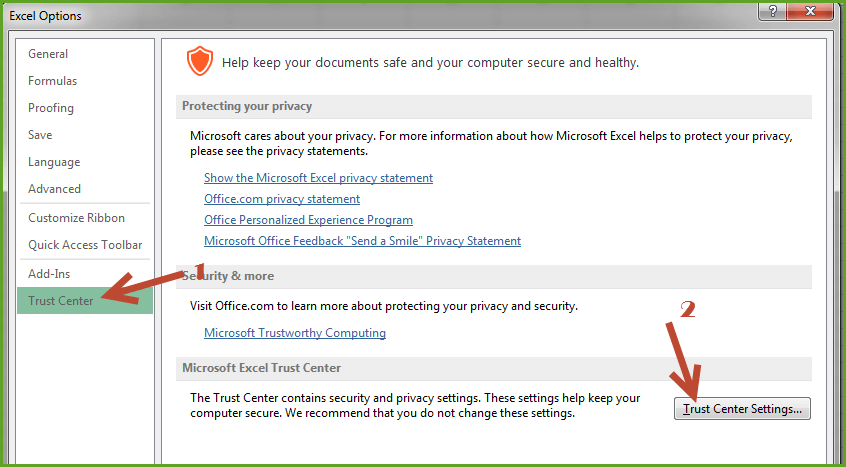Go to Proofing settings
This screenshot has height=467, width=846.
[51, 108]
